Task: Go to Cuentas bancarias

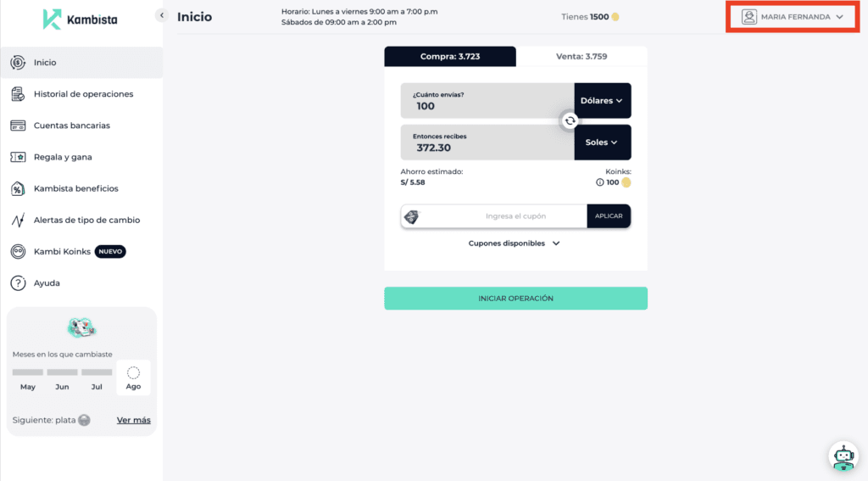Action: click(72, 126)
